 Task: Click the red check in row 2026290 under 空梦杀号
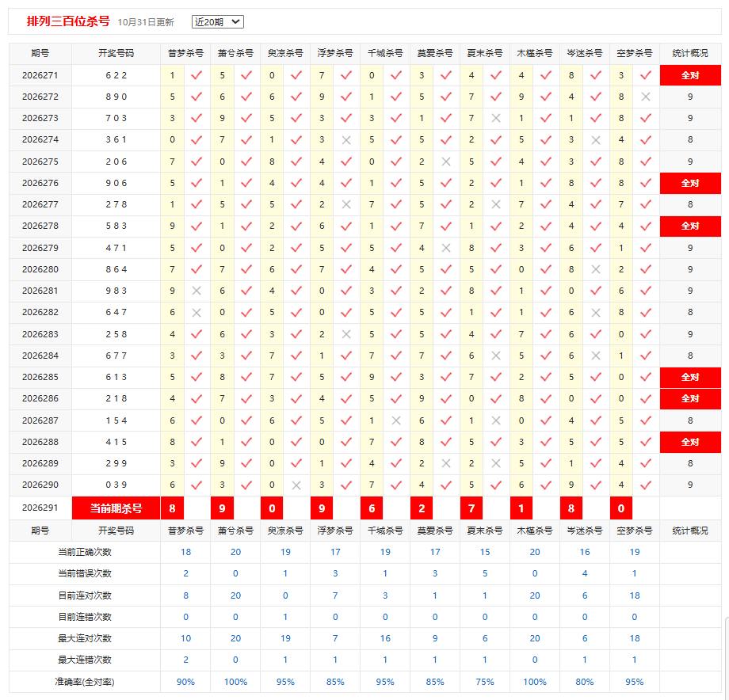coord(646,485)
